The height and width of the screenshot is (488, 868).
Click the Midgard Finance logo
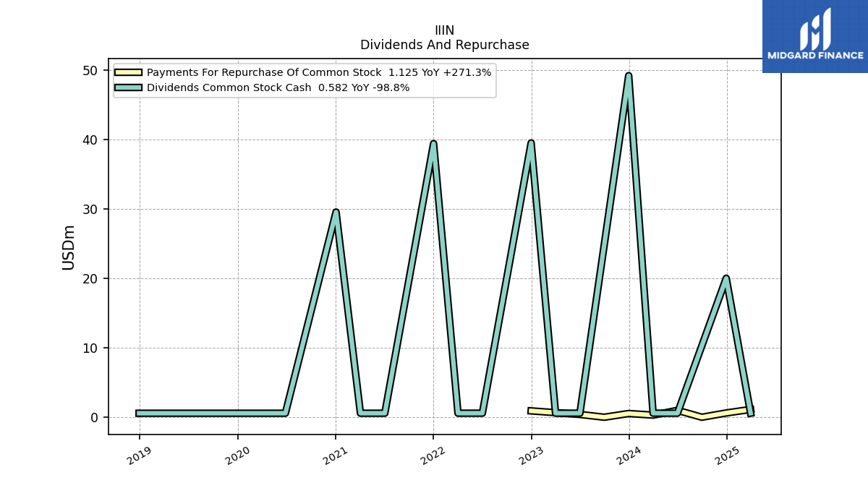point(815,36)
